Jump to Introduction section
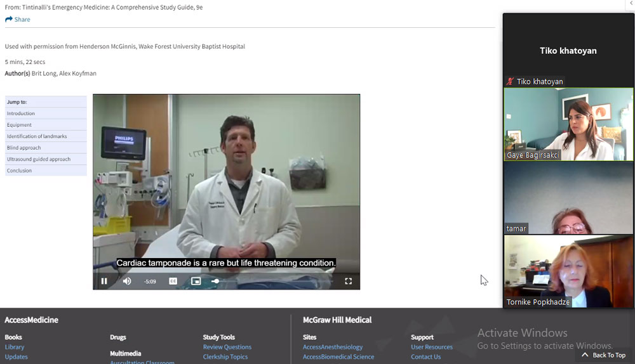This screenshot has height=364, width=635. [x=21, y=114]
